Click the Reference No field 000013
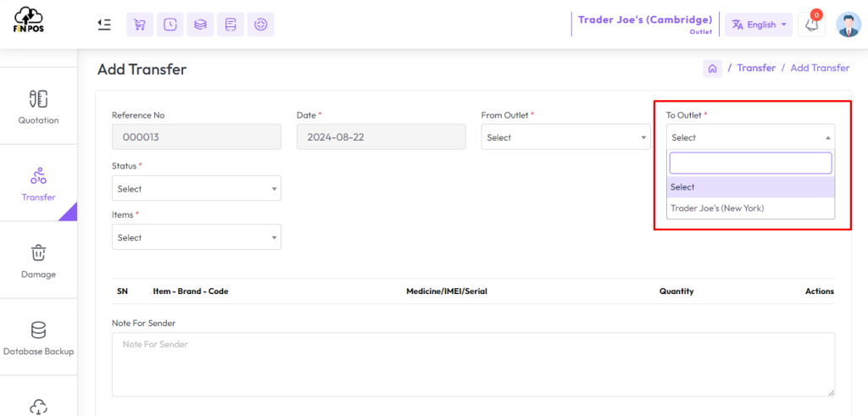Screen dimensions: 868x416 (197, 137)
